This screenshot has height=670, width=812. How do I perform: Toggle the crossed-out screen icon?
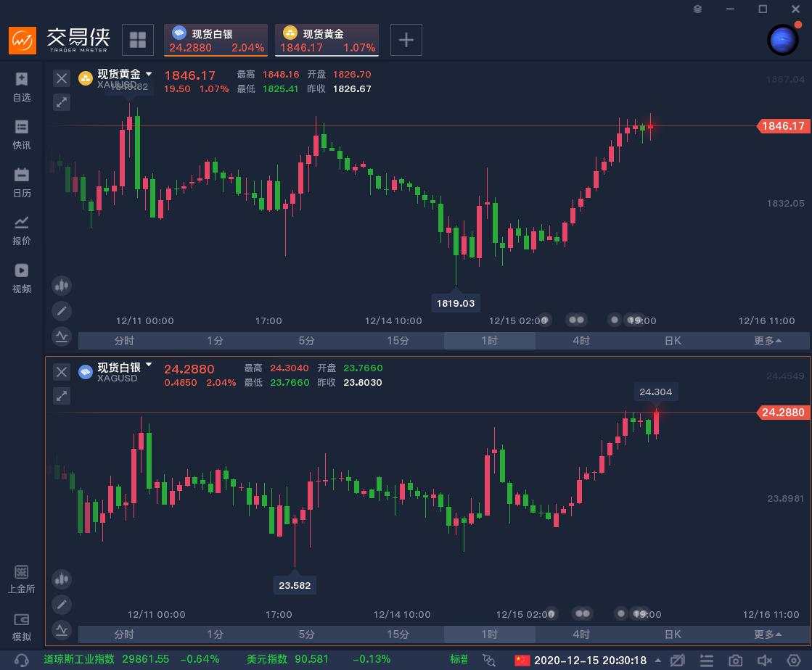pos(678,660)
